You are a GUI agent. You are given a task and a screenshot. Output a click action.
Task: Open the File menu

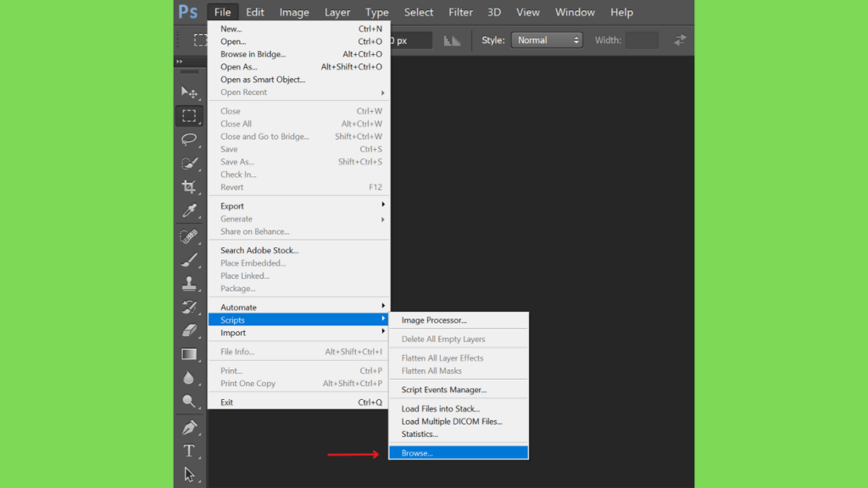223,12
